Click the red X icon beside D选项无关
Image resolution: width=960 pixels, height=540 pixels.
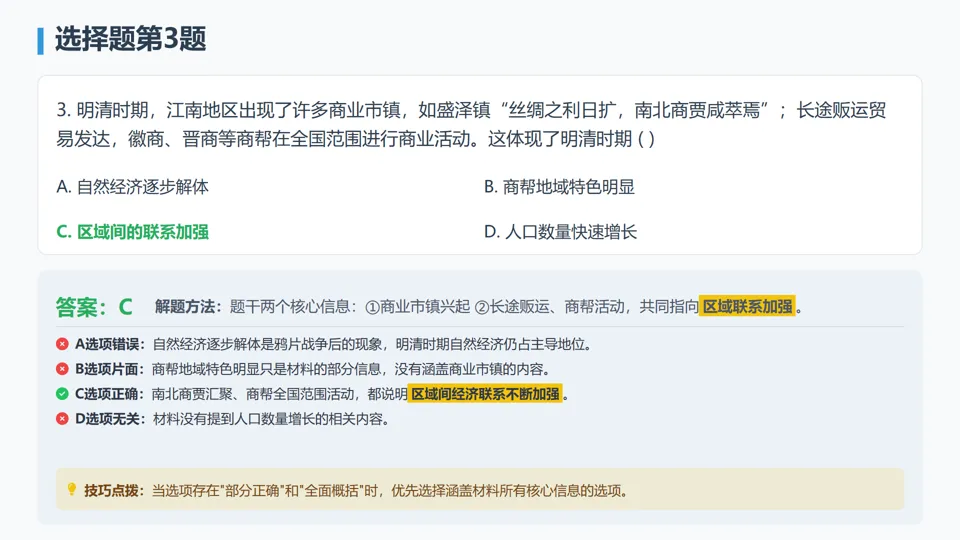click(x=62, y=419)
